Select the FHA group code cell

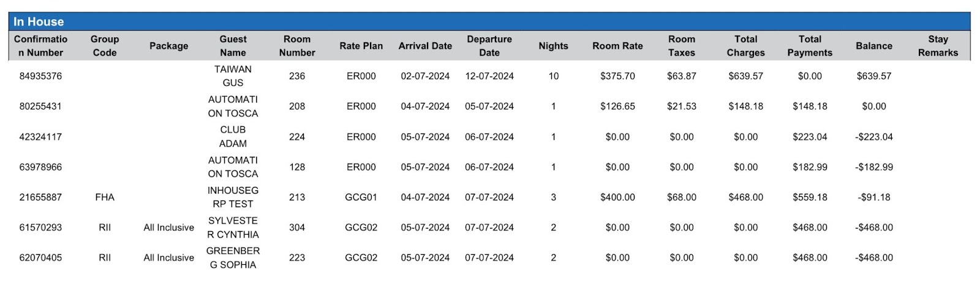(x=105, y=197)
